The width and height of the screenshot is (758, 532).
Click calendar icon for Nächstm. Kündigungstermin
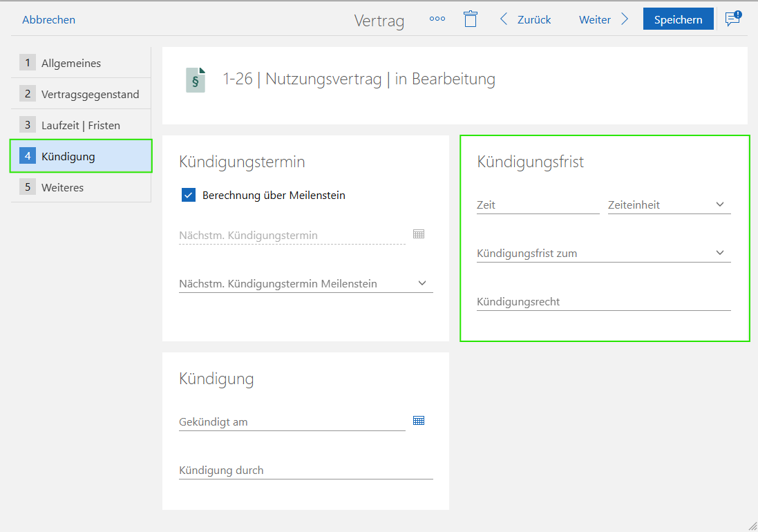click(419, 234)
